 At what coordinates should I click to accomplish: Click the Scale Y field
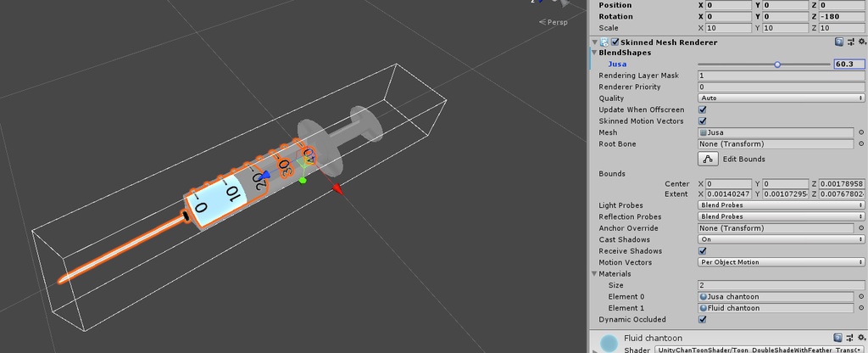786,28
